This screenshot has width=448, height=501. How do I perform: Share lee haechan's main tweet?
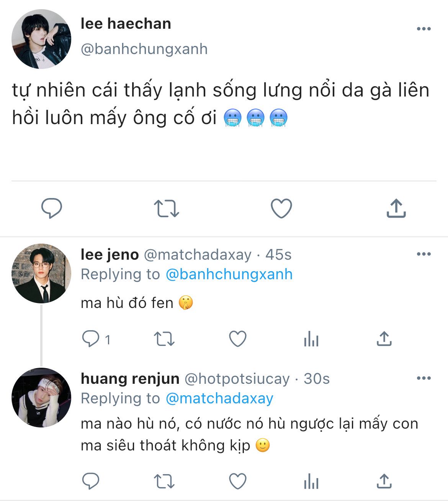tap(396, 208)
